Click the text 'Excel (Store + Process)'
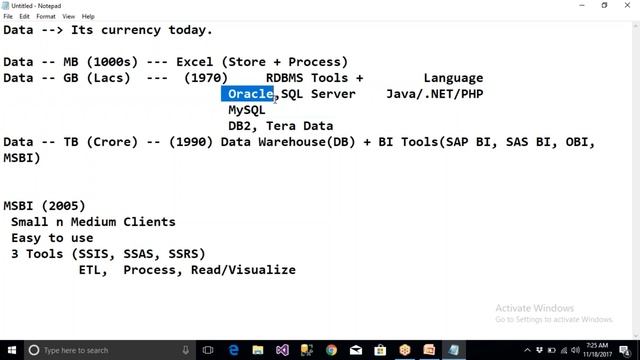Screen dimensions: 640x360 click(262, 62)
